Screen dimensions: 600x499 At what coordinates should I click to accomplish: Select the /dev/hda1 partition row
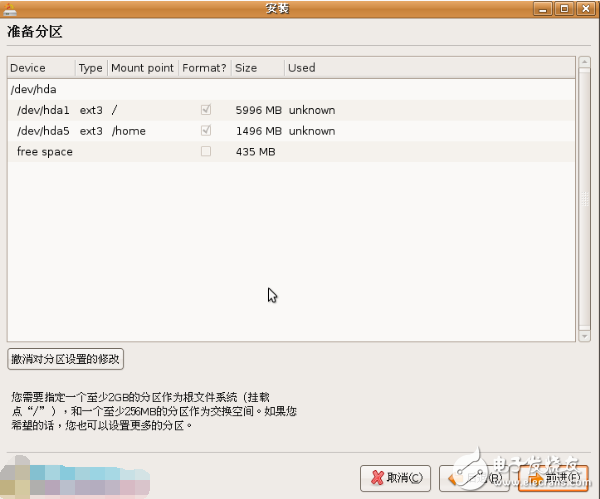(x=291, y=110)
